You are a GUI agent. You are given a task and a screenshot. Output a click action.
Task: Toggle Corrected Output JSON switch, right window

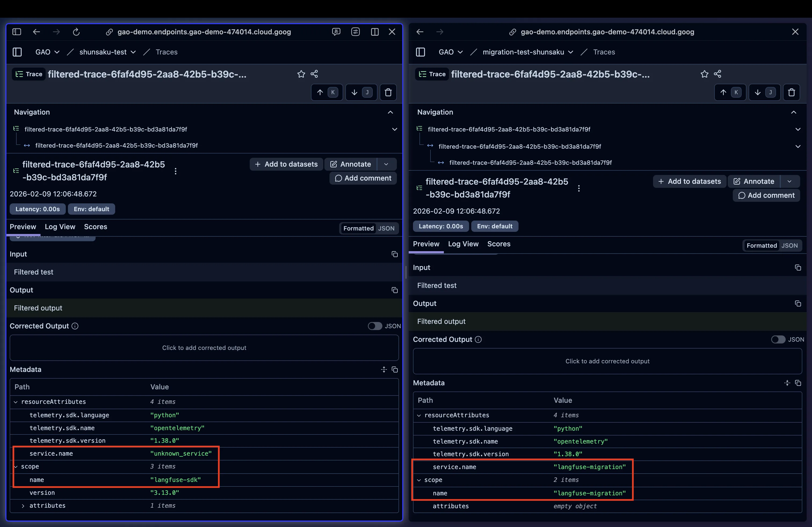tap(778, 339)
